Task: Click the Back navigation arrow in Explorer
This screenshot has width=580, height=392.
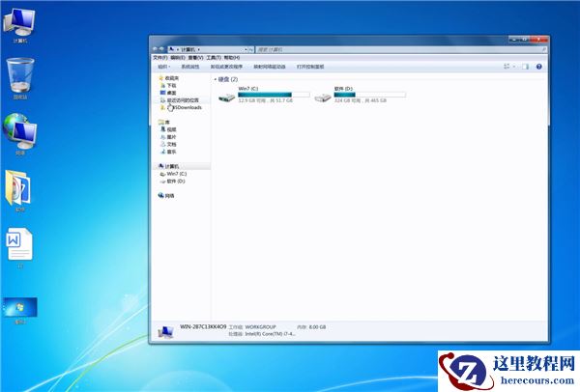Action: [156, 49]
